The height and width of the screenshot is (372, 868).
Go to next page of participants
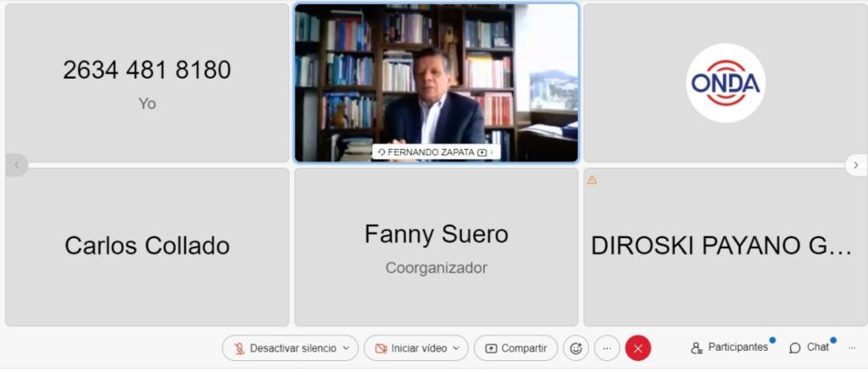856,165
